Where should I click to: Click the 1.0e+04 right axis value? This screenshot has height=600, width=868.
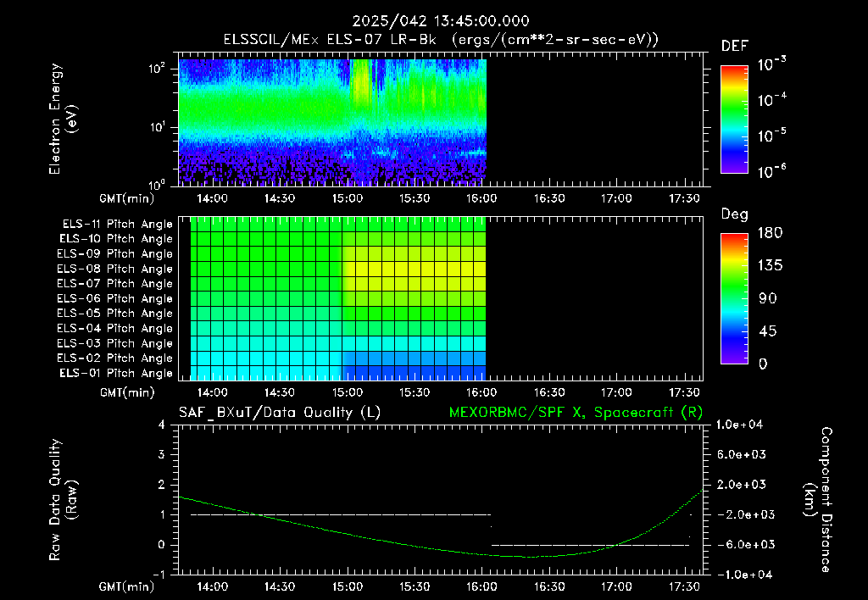(x=739, y=425)
